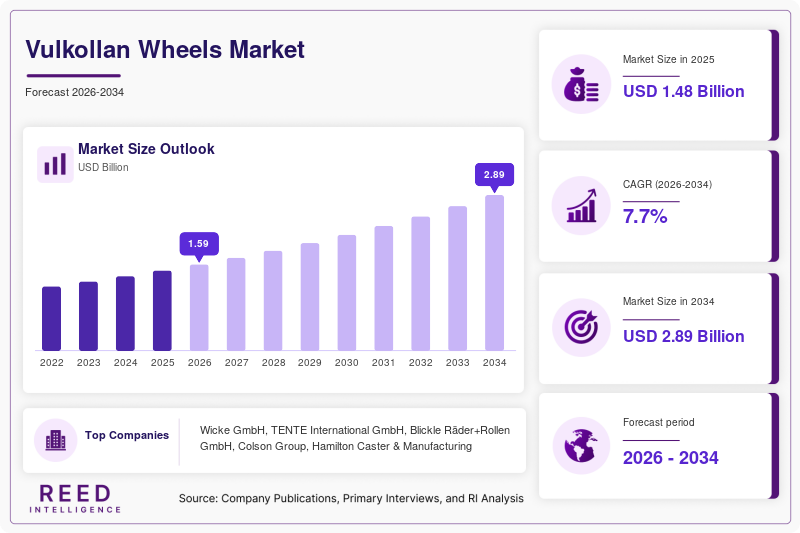
Task: Click the USD 2.89 Billion value
Action: point(684,336)
